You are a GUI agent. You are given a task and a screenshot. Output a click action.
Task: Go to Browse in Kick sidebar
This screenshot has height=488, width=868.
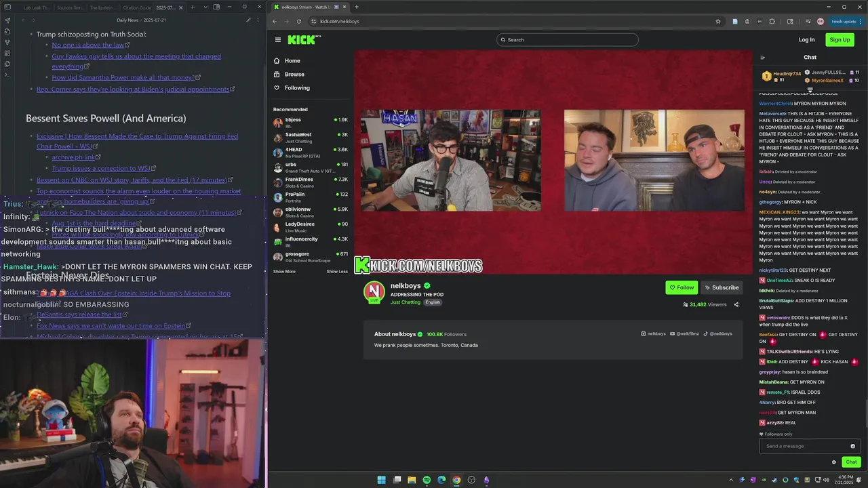click(294, 75)
